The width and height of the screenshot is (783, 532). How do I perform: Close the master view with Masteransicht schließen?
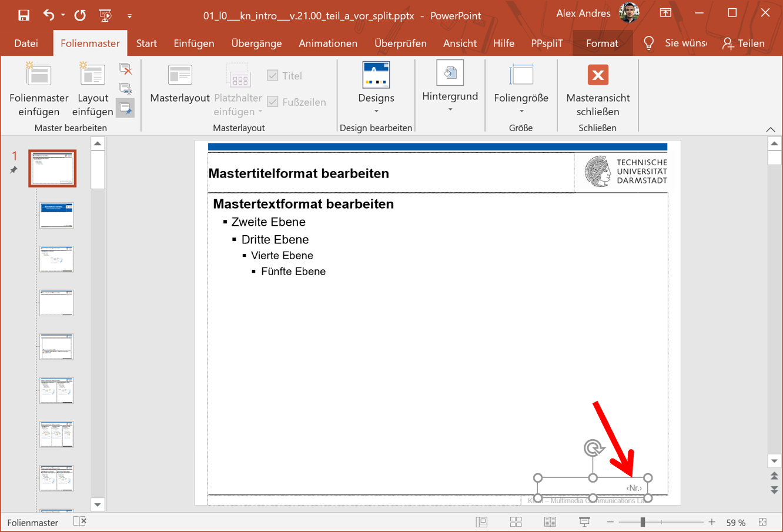597,88
